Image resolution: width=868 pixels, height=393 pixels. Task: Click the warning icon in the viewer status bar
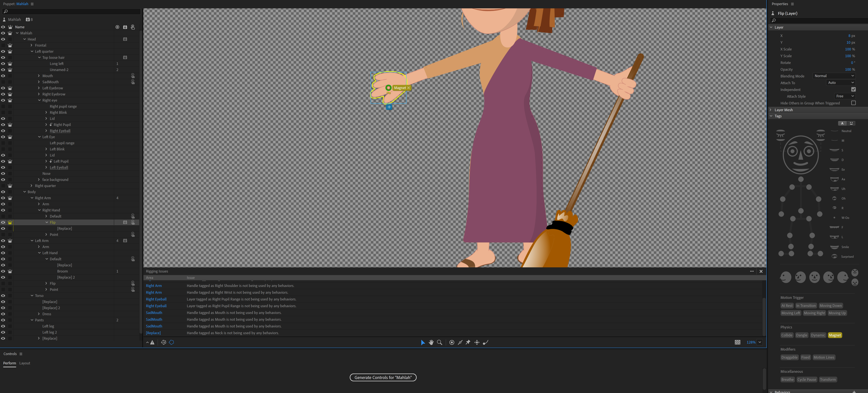[x=152, y=342]
